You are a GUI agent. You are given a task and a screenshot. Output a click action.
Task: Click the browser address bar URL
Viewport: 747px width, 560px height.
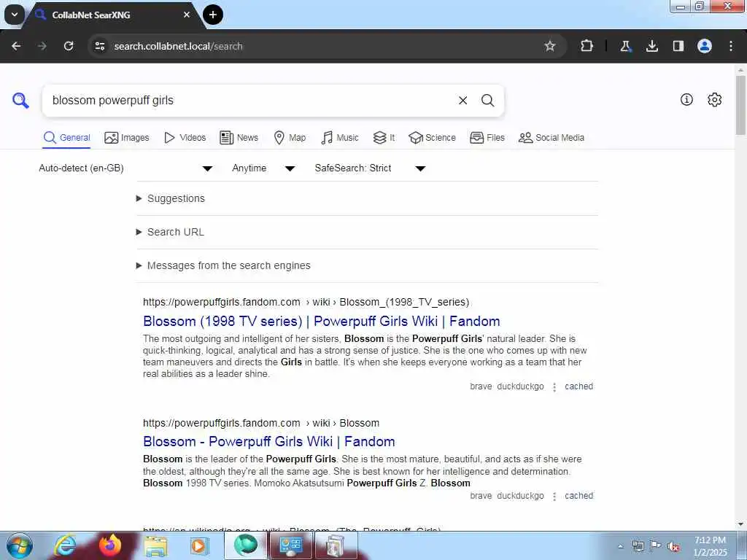[178, 46]
